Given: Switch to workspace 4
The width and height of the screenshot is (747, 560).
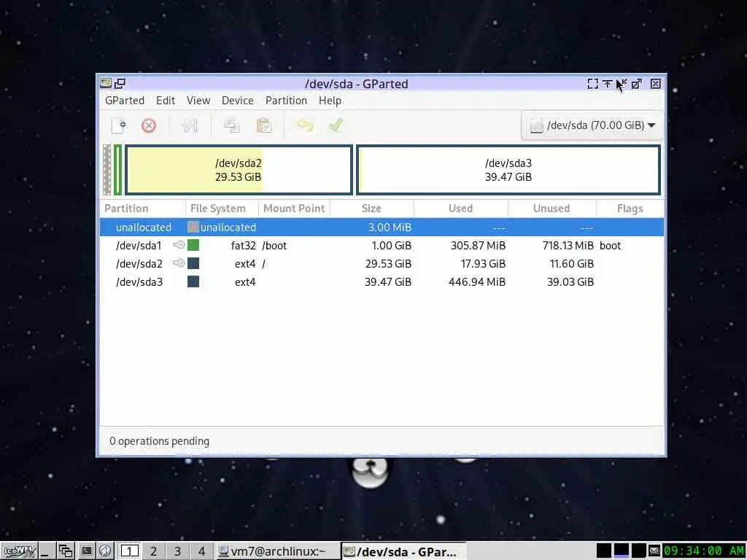Looking at the screenshot, I should click(201, 551).
